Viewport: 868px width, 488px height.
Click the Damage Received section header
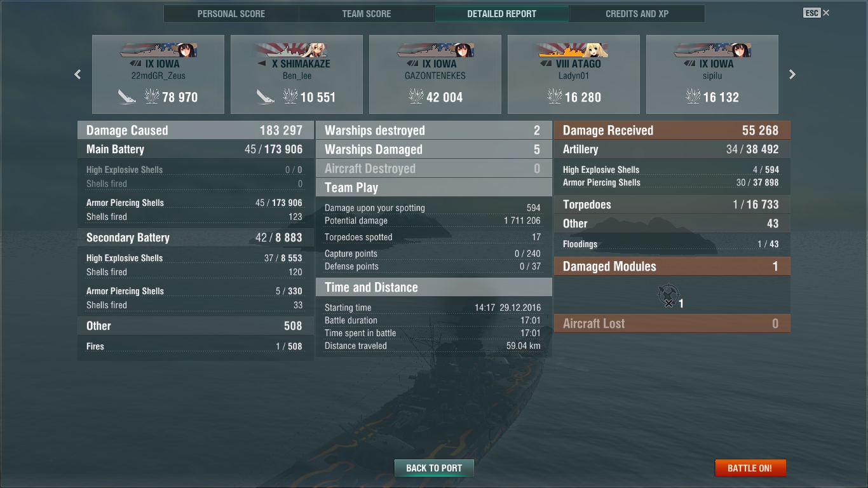pyautogui.click(x=672, y=130)
